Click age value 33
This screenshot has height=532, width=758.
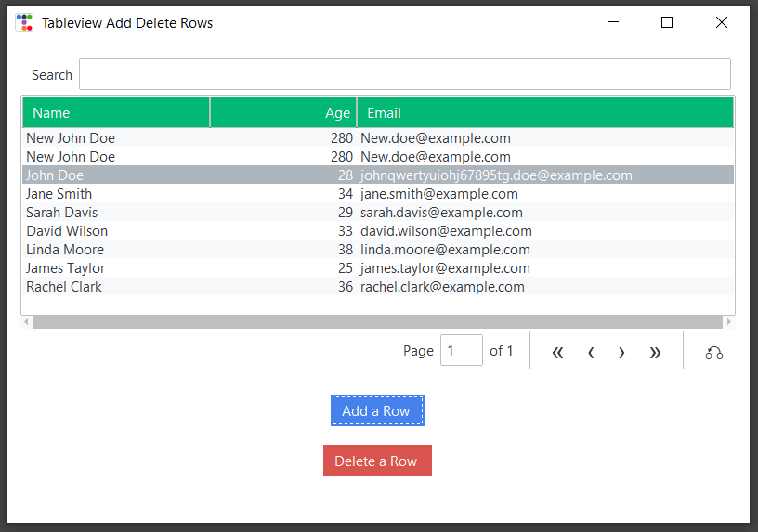click(346, 231)
